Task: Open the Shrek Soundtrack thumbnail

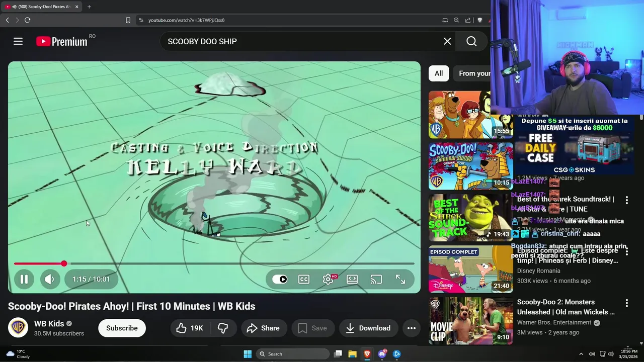Action: click(470, 218)
